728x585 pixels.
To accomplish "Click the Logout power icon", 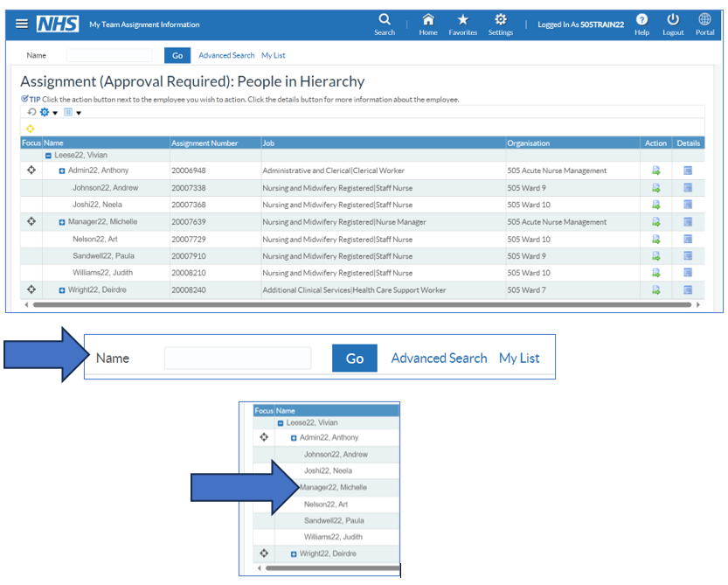I will click(x=672, y=19).
